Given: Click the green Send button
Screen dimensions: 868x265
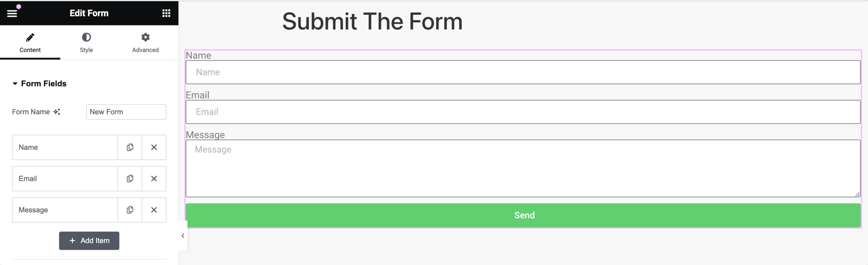Looking at the screenshot, I should click(x=524, y=215).
